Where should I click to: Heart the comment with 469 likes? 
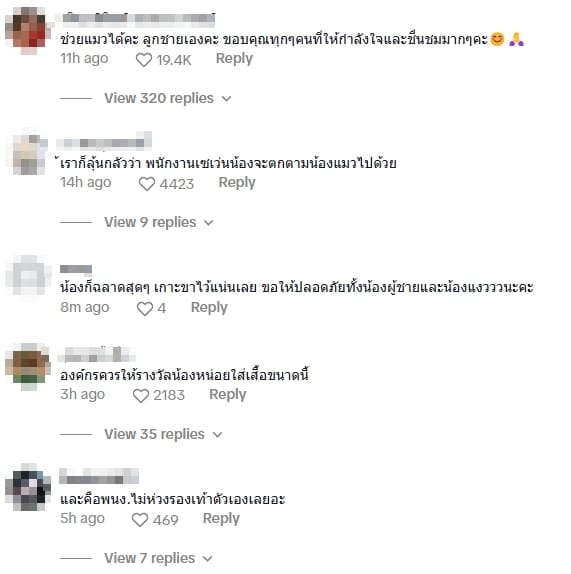tap(140, 520)
